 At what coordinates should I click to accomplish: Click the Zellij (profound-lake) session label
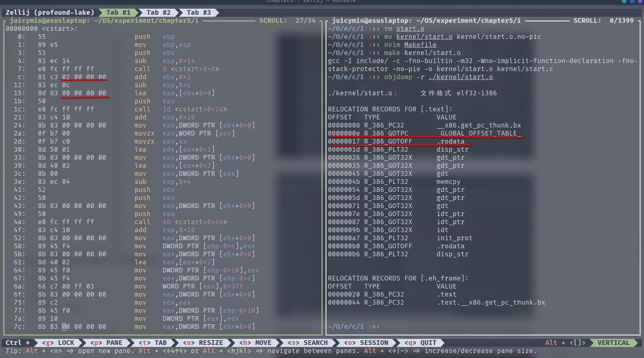tap(50, 12)
